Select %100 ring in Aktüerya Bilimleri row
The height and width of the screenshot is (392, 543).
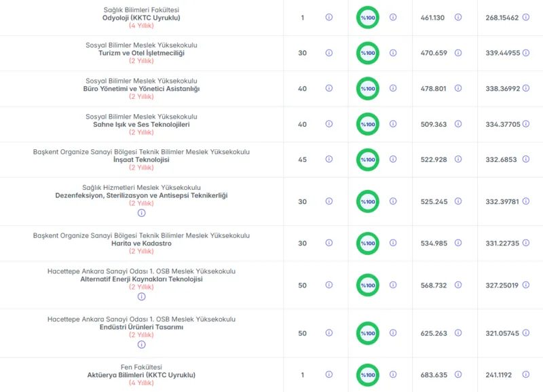click(368, 375)
